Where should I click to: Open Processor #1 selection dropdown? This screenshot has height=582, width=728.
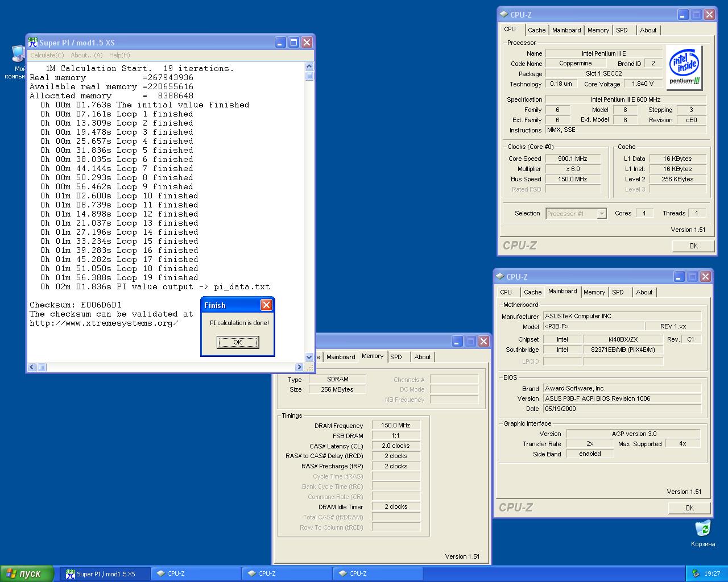click(x=576, y=214)
